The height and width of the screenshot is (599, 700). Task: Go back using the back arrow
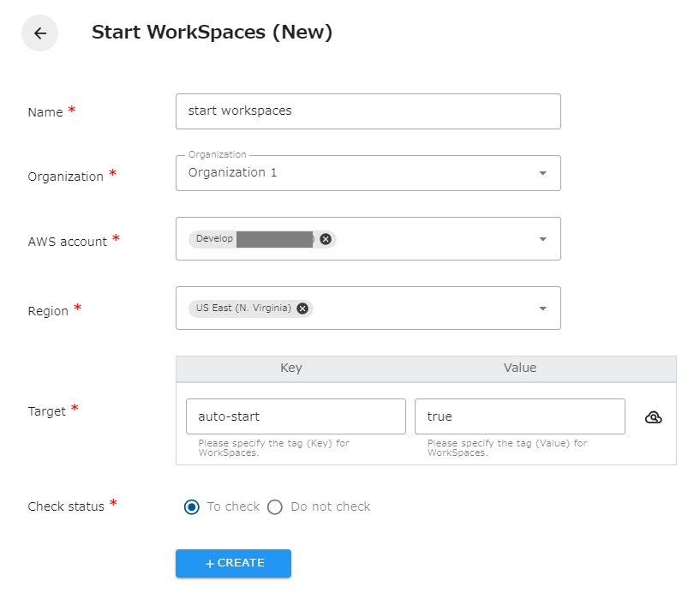pyautogui.click(x=39, y=33)
